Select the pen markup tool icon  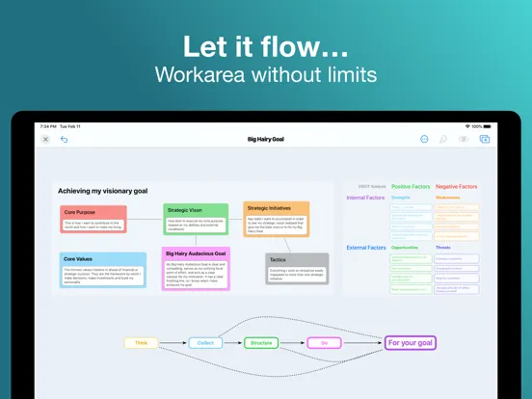pos(443,139)
